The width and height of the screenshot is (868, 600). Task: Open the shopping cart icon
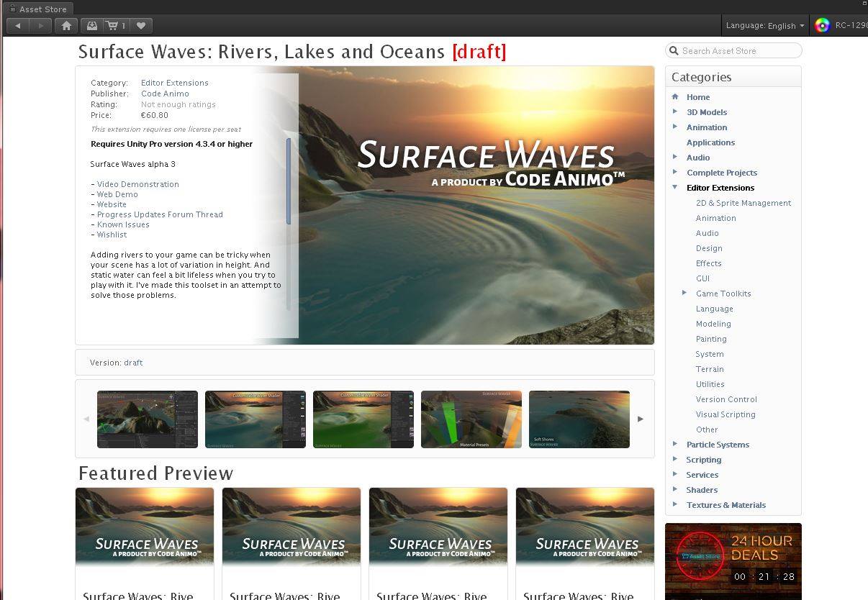116,25
